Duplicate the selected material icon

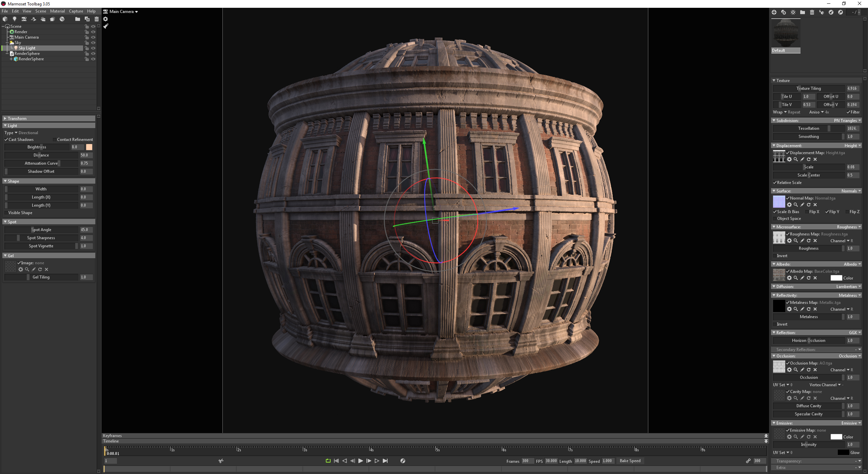pyautogui.click(x=784, y=12)
